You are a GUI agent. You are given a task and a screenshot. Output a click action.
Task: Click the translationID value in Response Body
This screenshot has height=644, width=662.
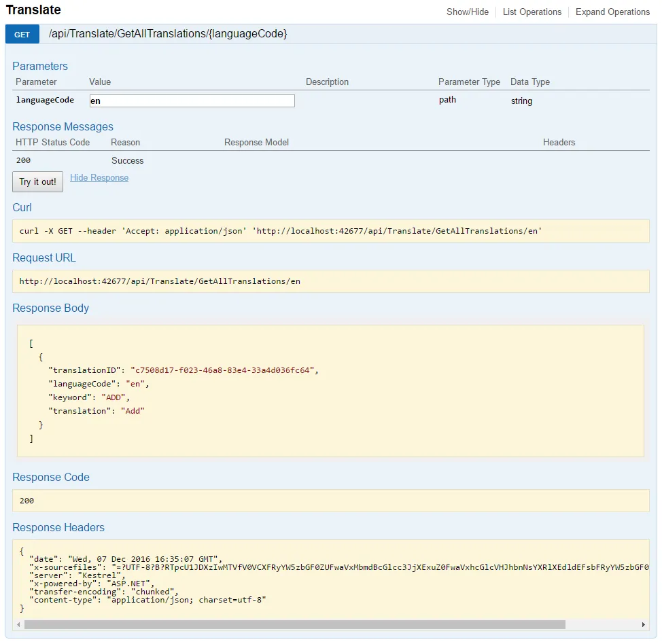click(x=222, y=370)
